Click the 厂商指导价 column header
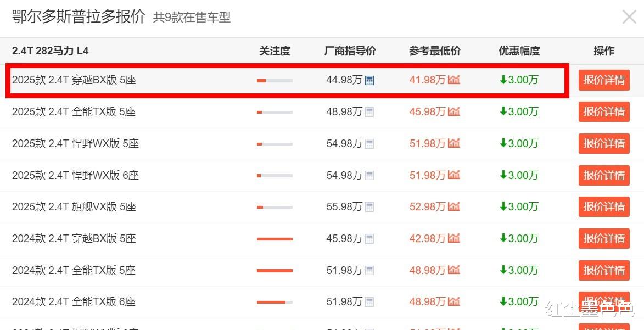Viewport: 644px width, 330px height. pyautogui.click(x=350, y=51)
